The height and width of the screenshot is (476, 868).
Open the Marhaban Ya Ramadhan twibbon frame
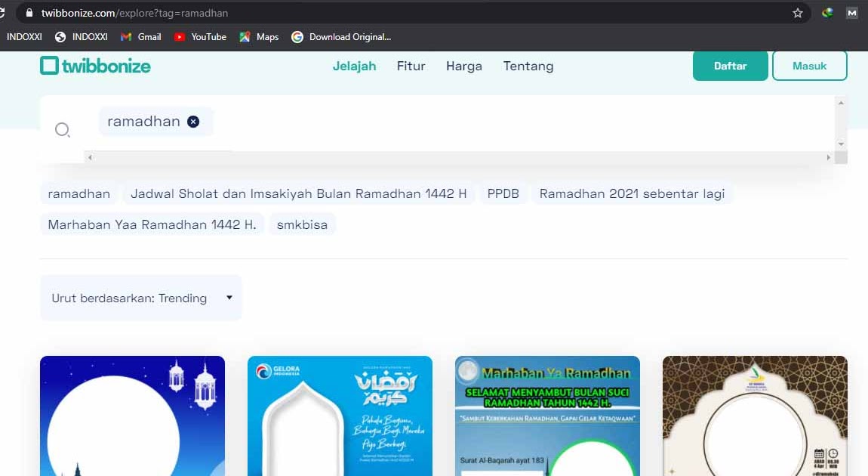point(547,416)
